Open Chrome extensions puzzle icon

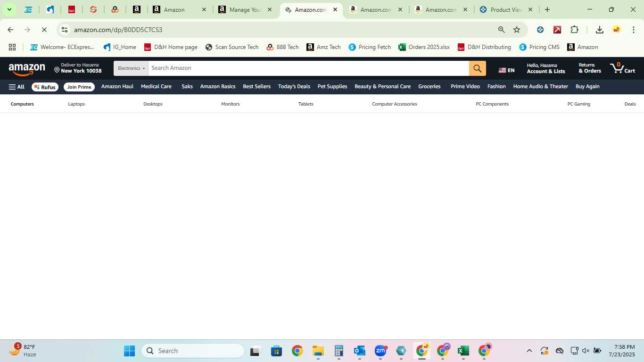coord(574,30)
